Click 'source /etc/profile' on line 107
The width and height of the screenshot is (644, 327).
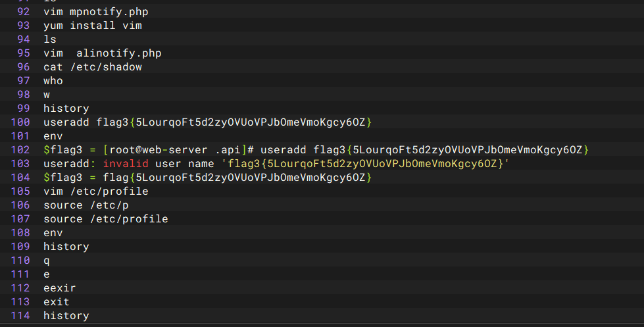coord(105,219)
